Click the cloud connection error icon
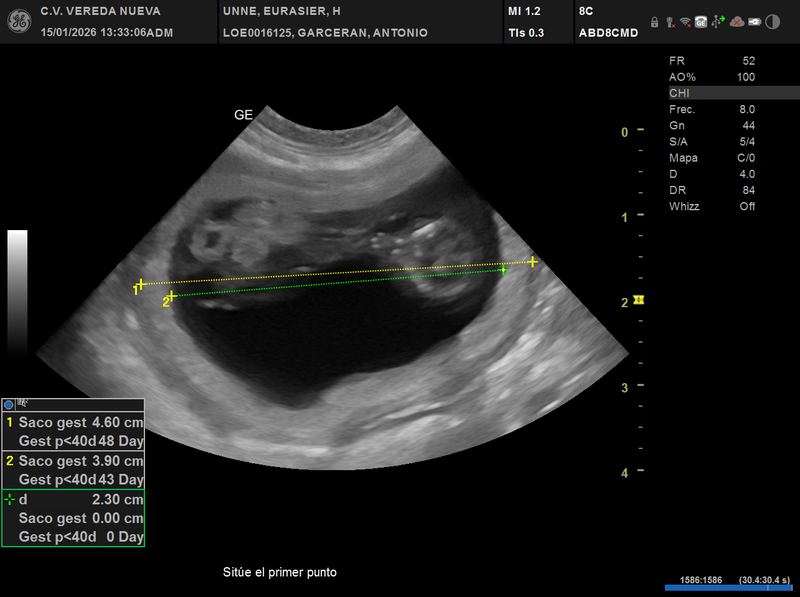This screenshot has height=597, width=800. click(736, 21)
